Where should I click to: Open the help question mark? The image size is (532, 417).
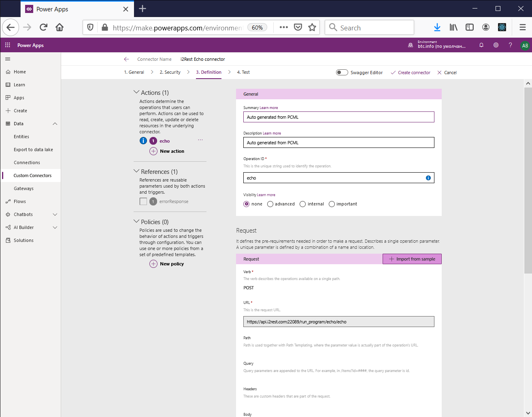[511, 45]
